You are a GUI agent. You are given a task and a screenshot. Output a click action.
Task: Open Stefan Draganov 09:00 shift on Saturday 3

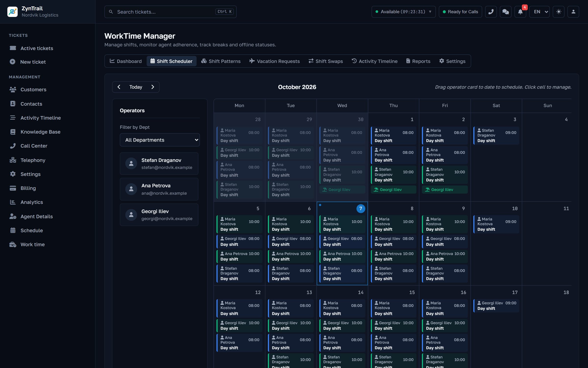[496, 135]
